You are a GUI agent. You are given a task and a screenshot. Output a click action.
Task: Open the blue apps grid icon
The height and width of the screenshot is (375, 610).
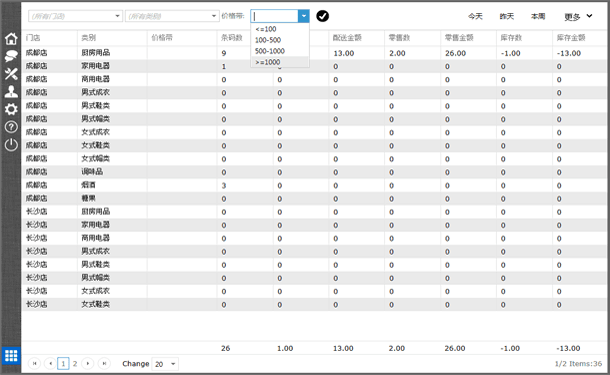pyautogui.click(x=11, y=356)
